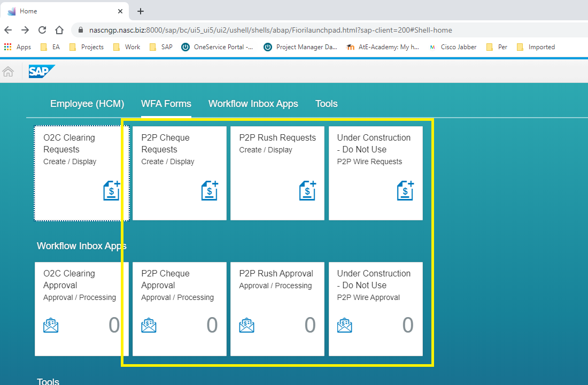The image size is (588, 385).
Task: Open the EA bookmarks folder
Action: click(x=50, y=47)
